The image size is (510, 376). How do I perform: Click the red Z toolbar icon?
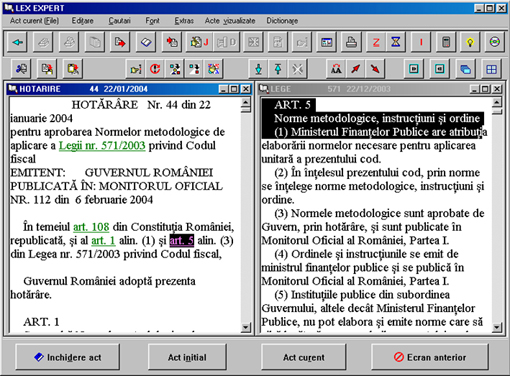tap(376, 42)
